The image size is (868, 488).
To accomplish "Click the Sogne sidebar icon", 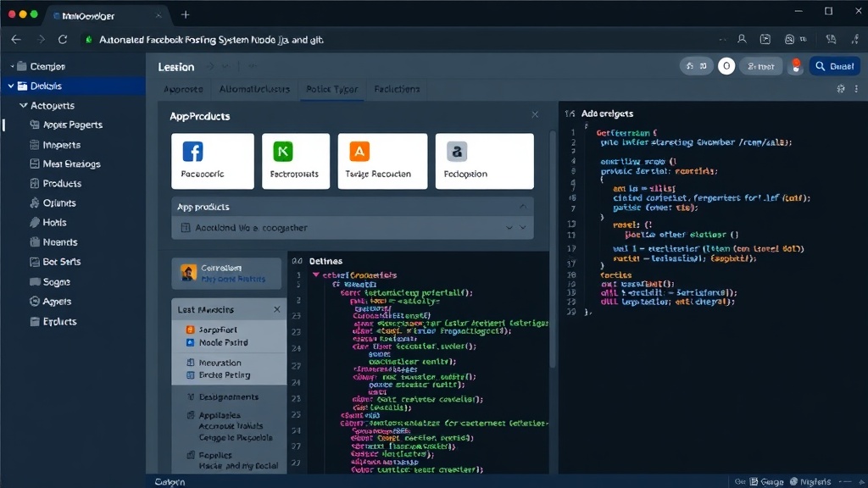I will 34,282.
